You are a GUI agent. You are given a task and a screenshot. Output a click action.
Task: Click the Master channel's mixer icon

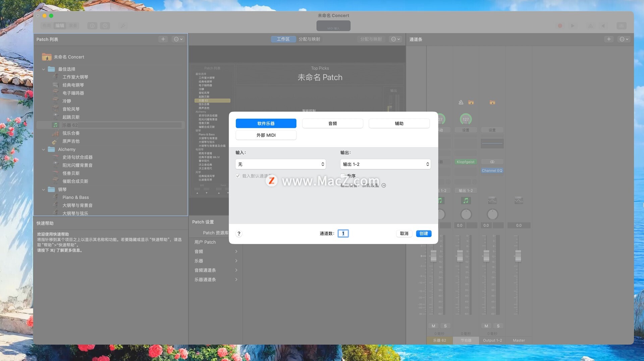(x=519, y=200)
